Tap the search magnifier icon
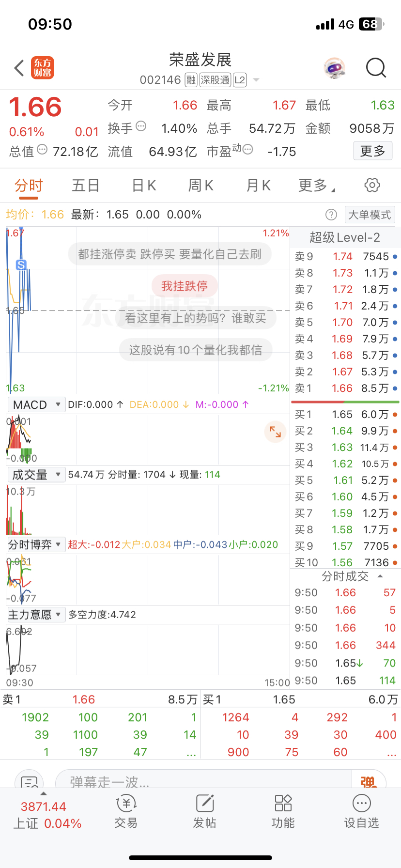Image resolution: width=401 pixels, height=868 pixels. tap(376, 68)
